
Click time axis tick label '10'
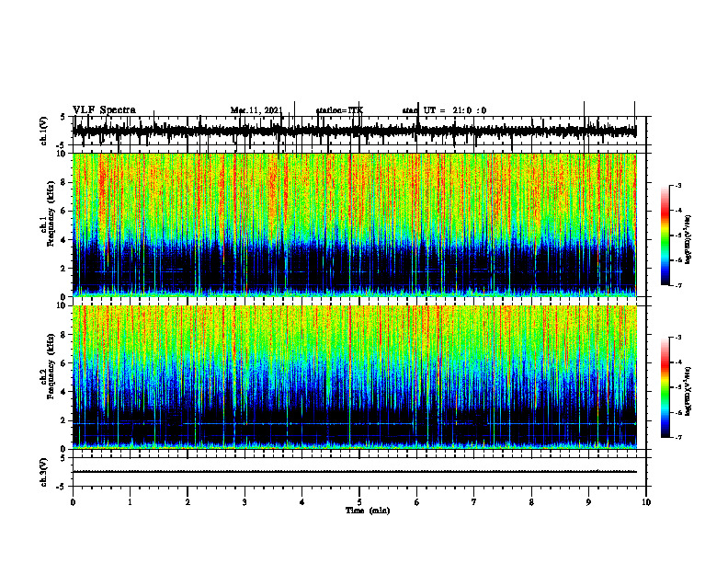pyautogui.click(x=646, y=502)
